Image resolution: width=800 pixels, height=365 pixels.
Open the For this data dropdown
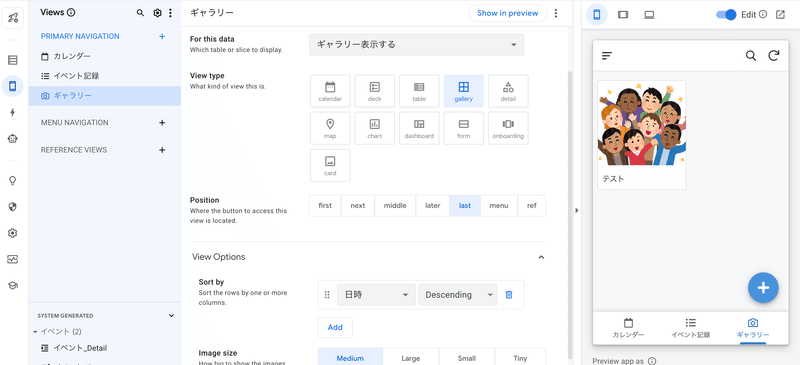click(x=416, y=44)
